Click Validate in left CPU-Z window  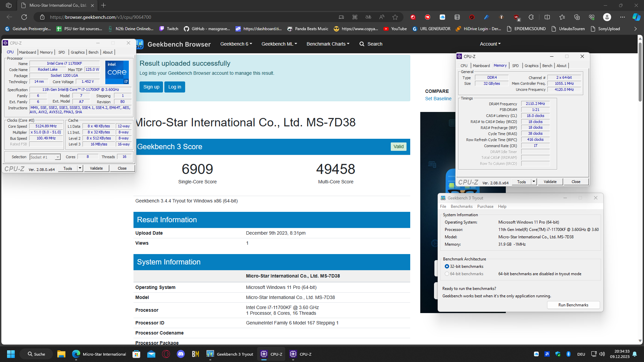coord(96,168)
